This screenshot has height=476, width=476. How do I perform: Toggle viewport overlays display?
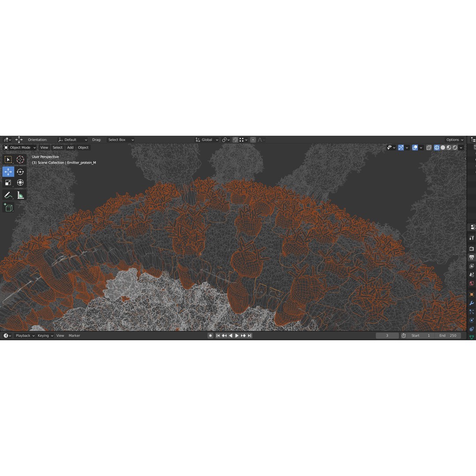[x=415, y=148]
